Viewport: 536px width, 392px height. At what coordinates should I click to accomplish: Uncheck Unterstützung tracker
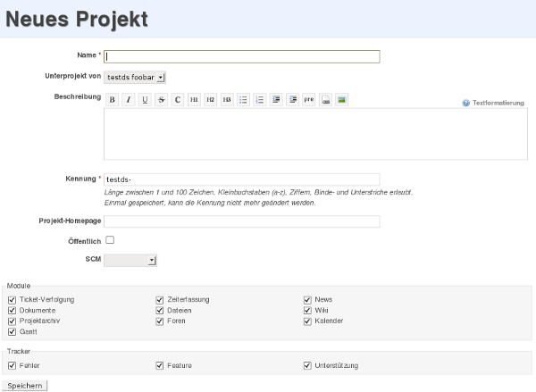(307, 366)
